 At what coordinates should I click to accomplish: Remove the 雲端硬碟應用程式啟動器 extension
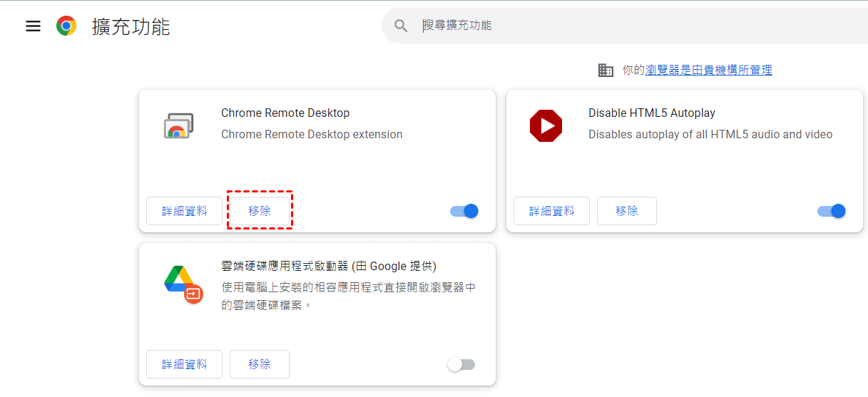click(260, 364)
